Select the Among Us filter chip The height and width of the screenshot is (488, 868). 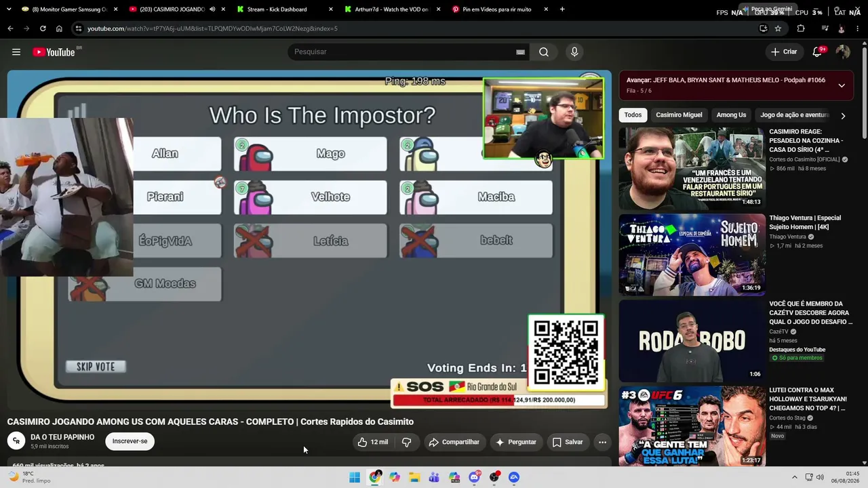point(731,115)
